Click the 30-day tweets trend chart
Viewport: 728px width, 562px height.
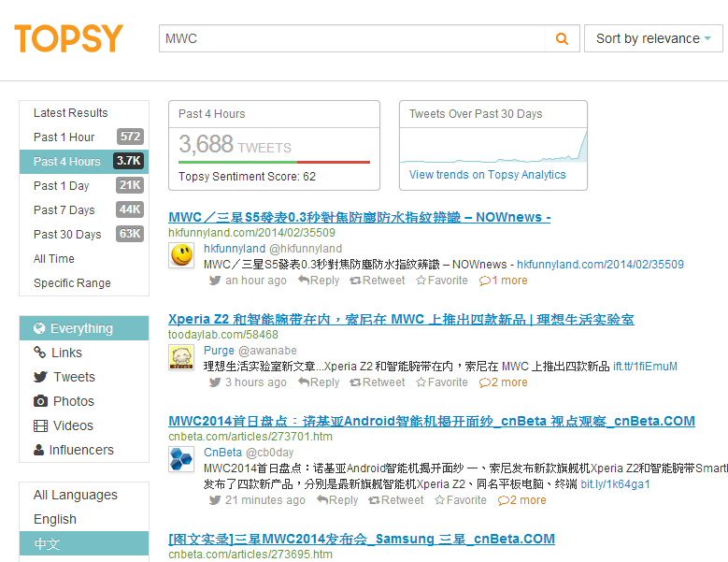[493, 146]
